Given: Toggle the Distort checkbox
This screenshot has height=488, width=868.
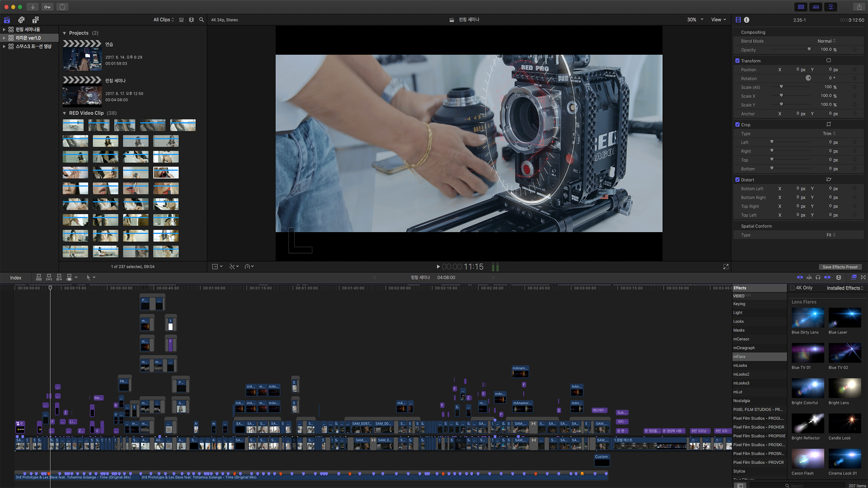Looking at the screenshot, I should pos(737,180).
